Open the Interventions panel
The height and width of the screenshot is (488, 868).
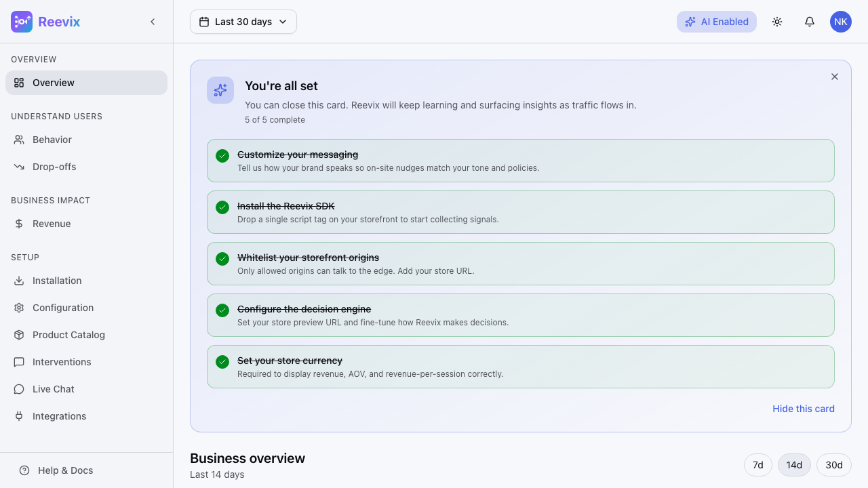(x=62, y=362)
